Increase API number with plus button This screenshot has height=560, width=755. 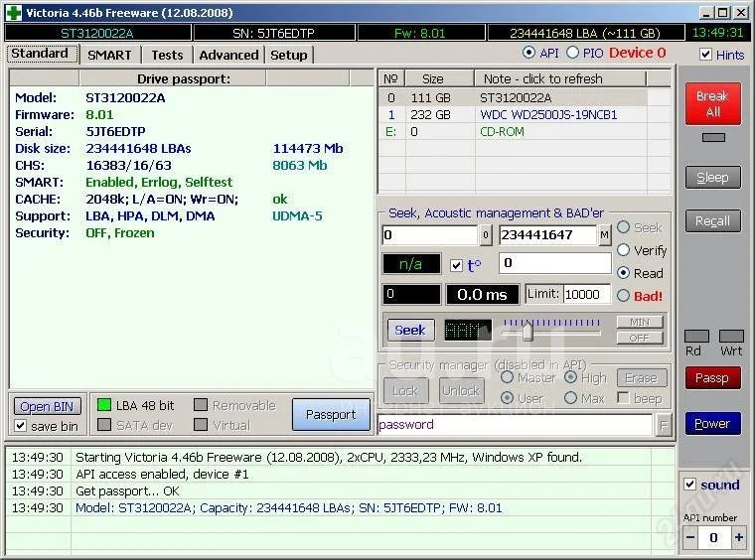pos(739,537)
